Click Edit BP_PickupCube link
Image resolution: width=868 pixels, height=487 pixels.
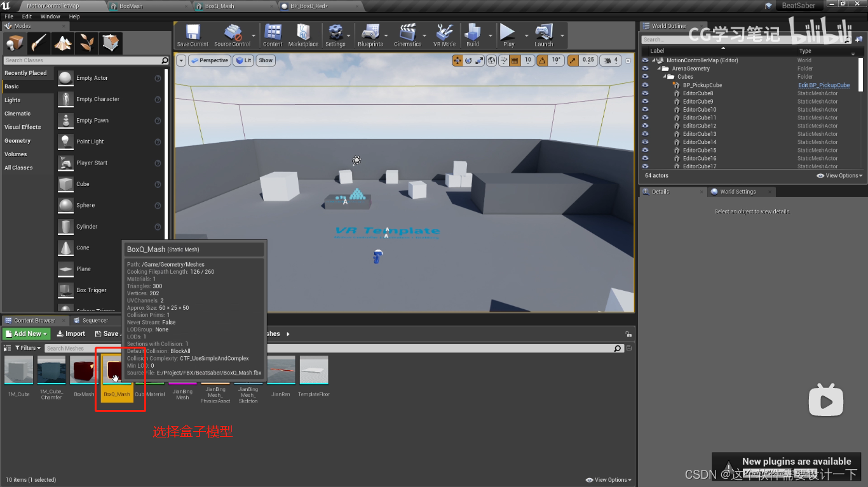tap(824, 85)
